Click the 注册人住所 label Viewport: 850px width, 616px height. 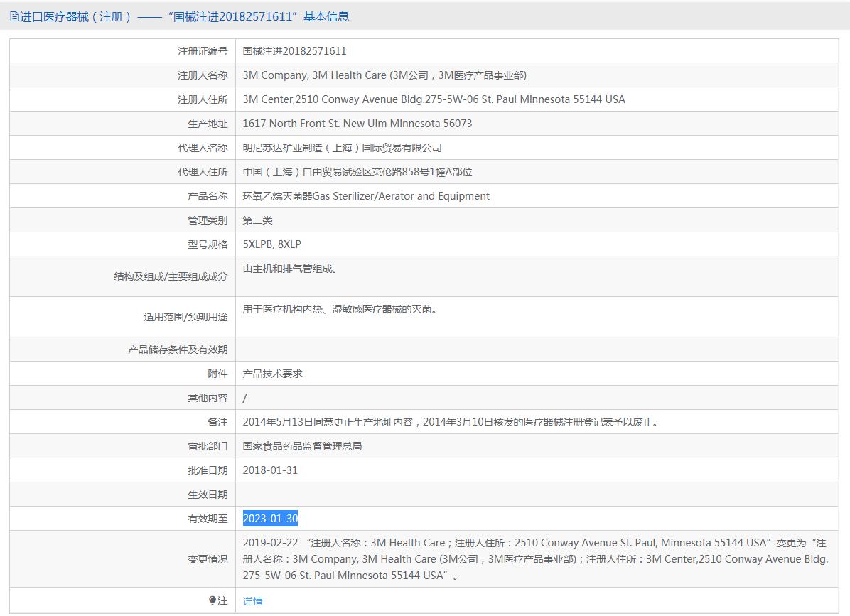[x=203, y=99]
